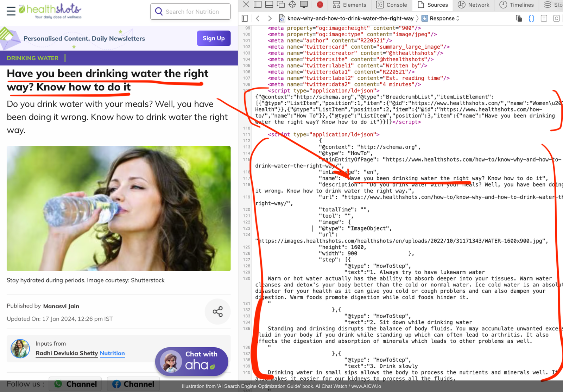This screenshot has height=392, width=563.
Task: Toggle the type information T button
Action: [x=544, y=18]
